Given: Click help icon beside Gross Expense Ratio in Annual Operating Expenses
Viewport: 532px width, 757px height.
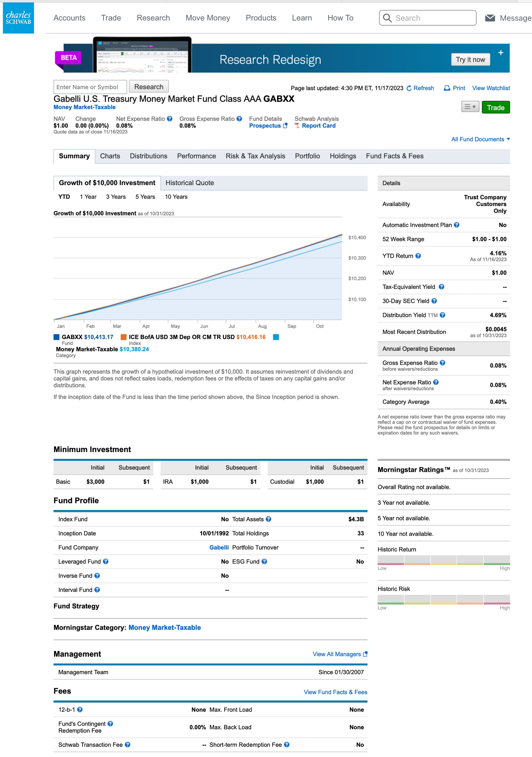Looking at the screenshot, I should coord(443,363).
